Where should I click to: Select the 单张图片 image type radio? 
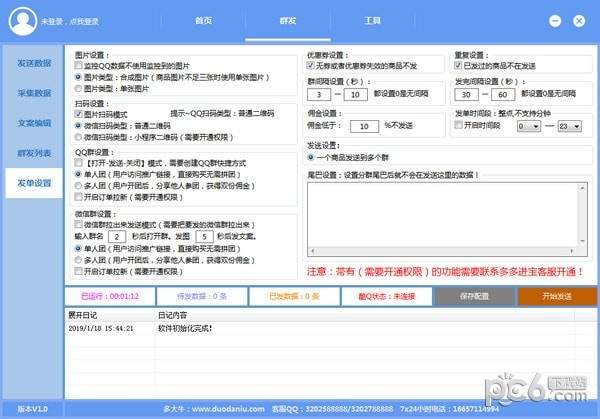[x=80, y=87]
